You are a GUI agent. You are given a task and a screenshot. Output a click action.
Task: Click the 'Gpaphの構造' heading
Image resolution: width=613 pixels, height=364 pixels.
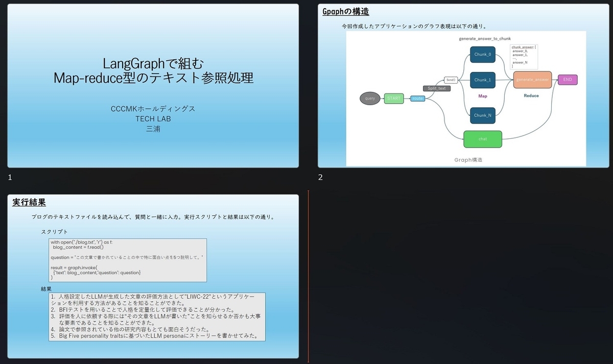click(346, 11)
